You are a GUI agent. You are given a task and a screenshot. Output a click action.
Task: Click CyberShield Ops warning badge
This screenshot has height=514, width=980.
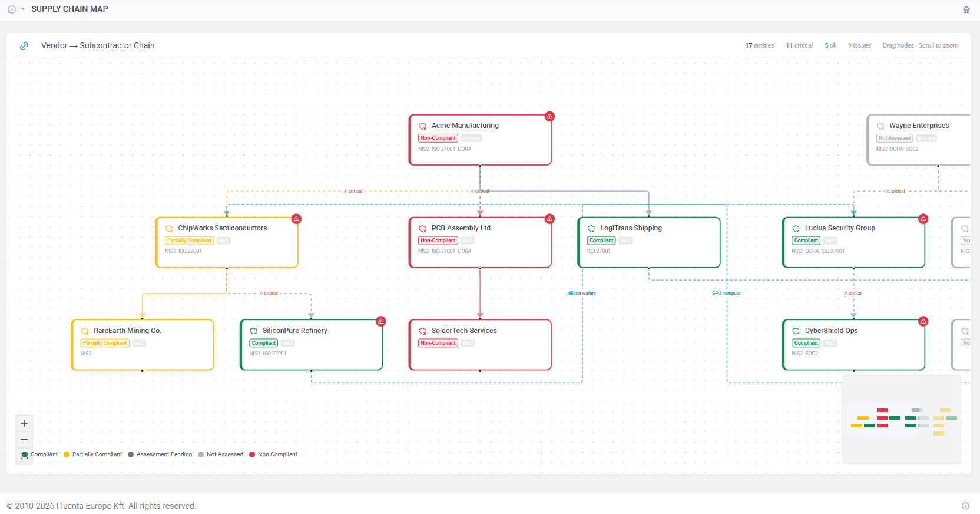923,321
